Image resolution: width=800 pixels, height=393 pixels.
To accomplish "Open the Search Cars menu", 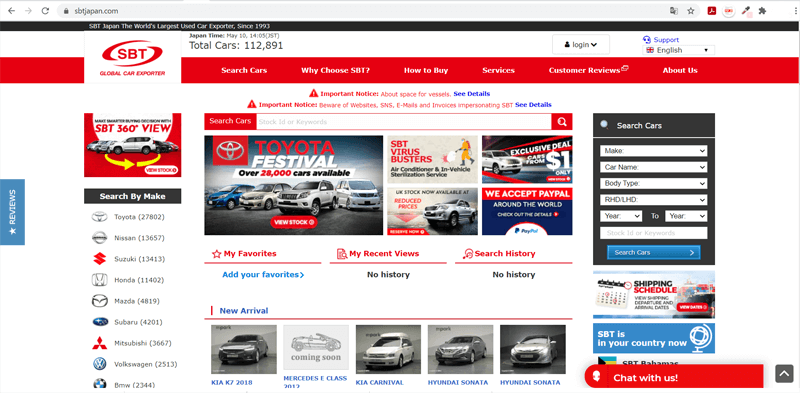I will point(244,70).
